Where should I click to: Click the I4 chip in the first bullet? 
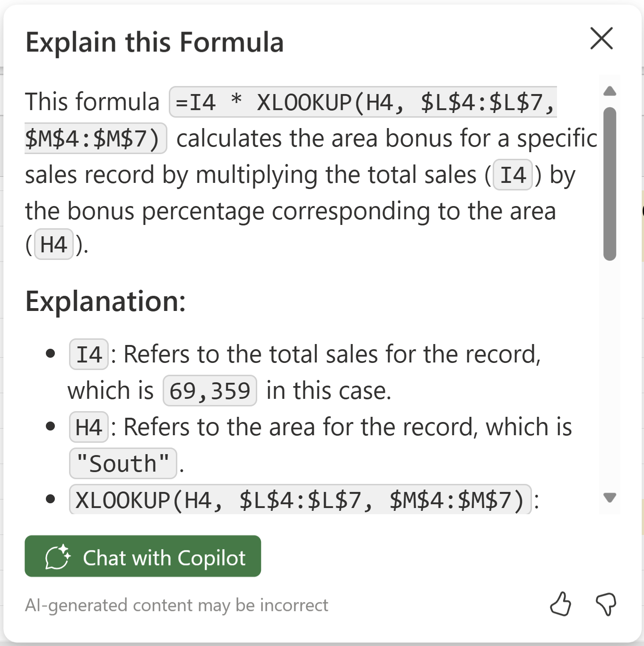pos(89,354)
